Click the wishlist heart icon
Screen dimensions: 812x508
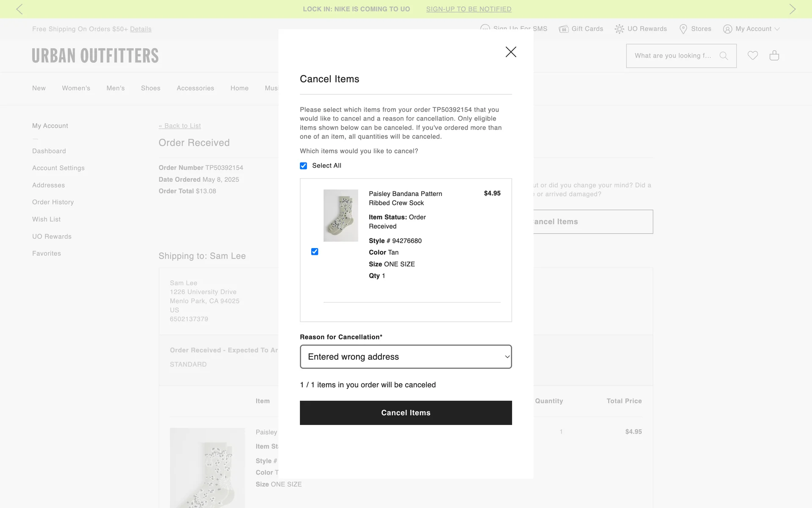click(752, 55)
